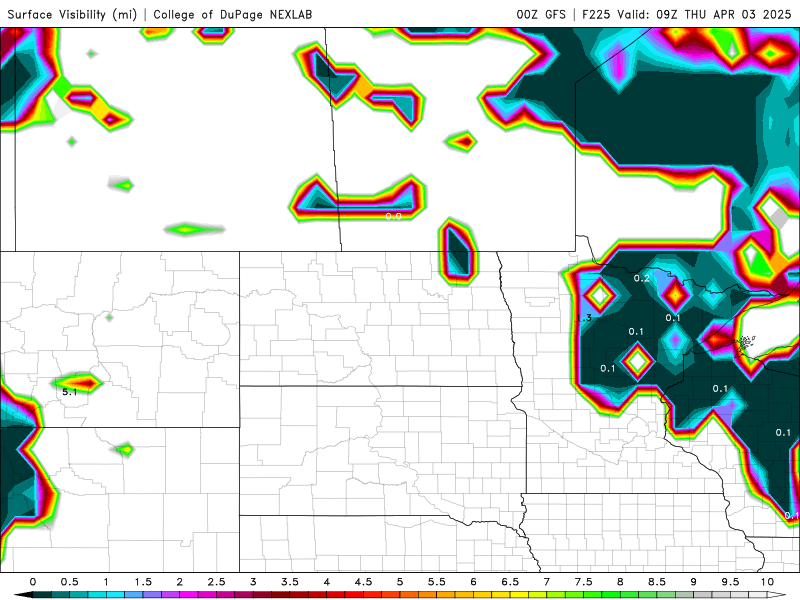Click the "9.5" label on the color scale
Viewport: 800px width, 600px height.
(x=731, y=582)
